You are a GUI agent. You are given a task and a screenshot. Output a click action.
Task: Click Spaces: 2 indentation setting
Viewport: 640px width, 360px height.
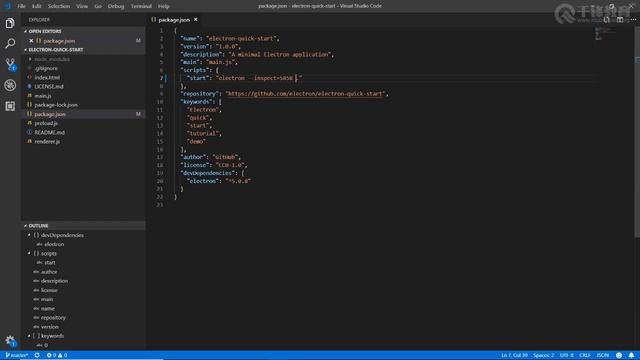(x=544, y=356)
